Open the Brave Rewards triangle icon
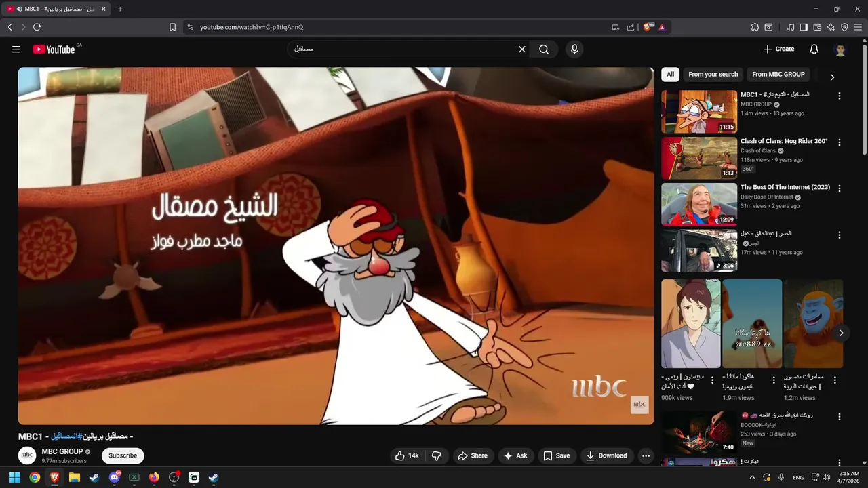This screenshot has width=868, height=488. pos(662,27)
